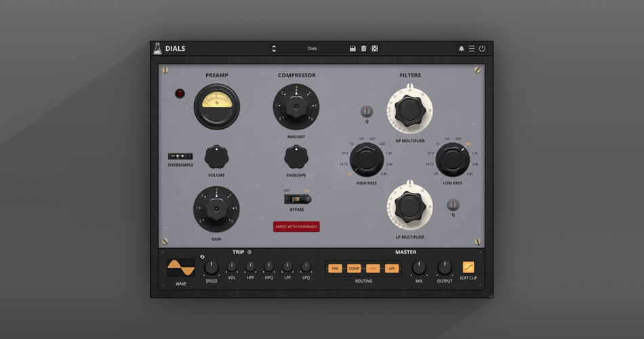Open the Dials preset name dropdown

[x=313, y=49]
